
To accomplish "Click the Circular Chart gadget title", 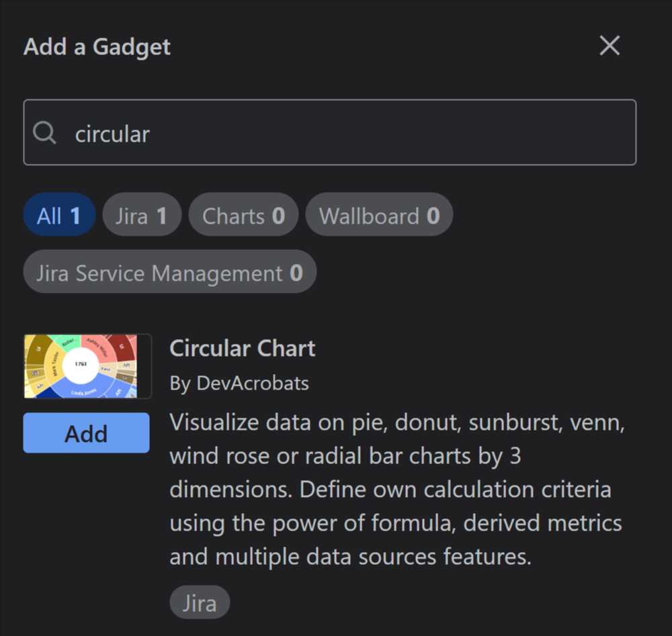I will 243,348.
